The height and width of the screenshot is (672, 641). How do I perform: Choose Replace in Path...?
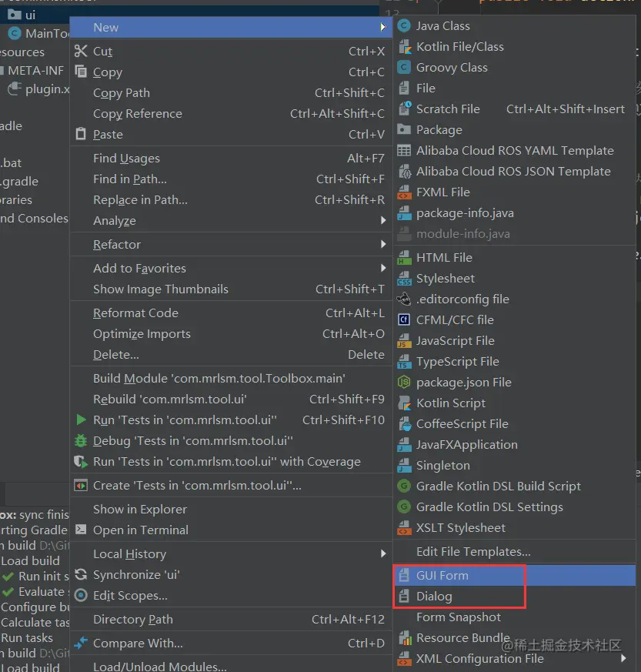[231, 199]
